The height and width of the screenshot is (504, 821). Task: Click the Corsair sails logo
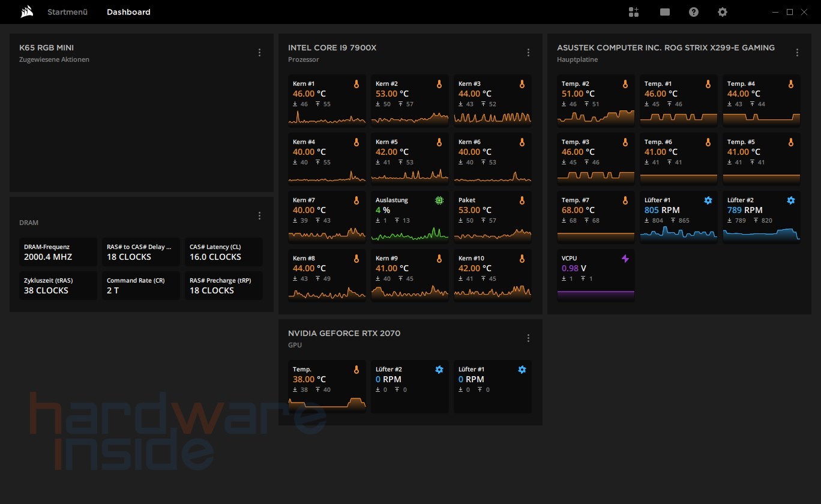tap(26, 12)
